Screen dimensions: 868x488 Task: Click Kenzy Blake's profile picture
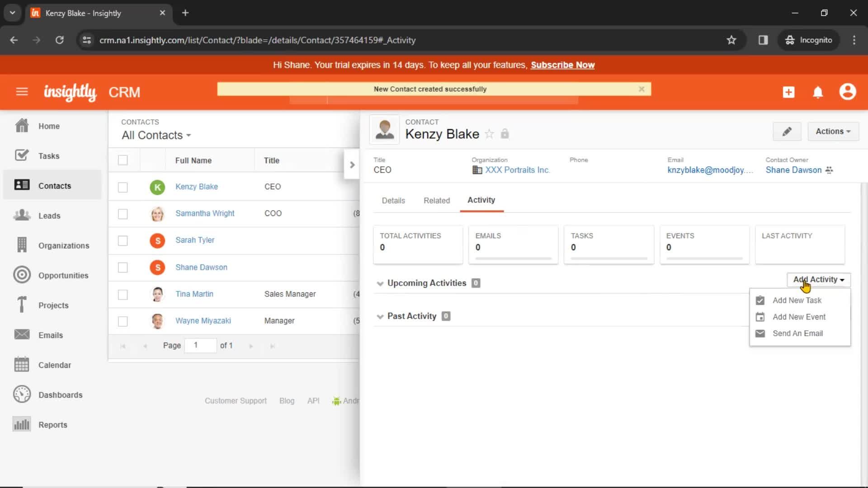coord(385,130)
